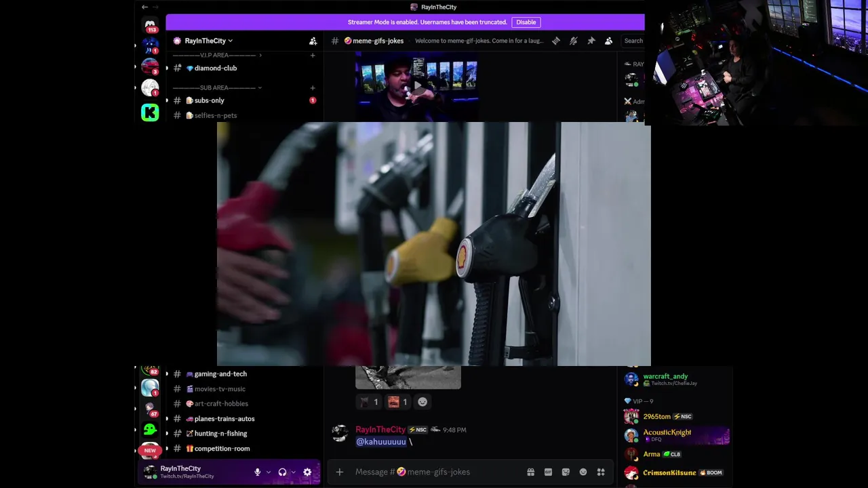Image resolution: width=868 pixels, height=488 pixels.
Task: Toggle channel notification mute bell icon
Action: pos(574,41)
